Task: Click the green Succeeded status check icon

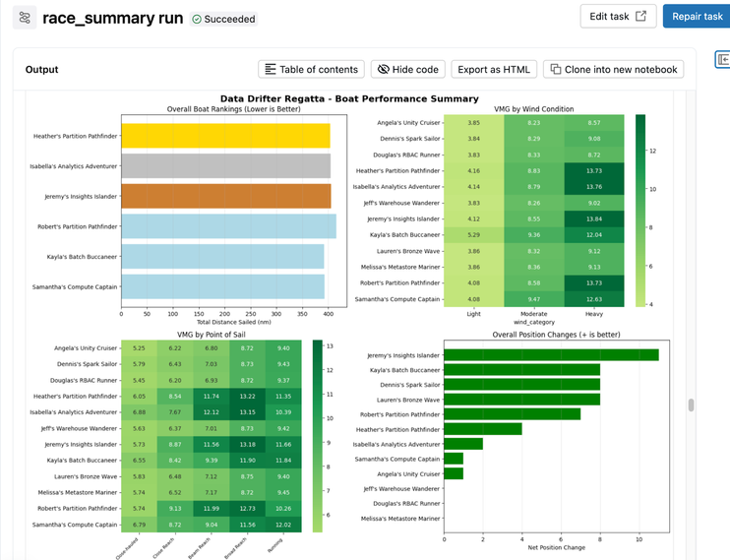Action: [x=197, y=19]
